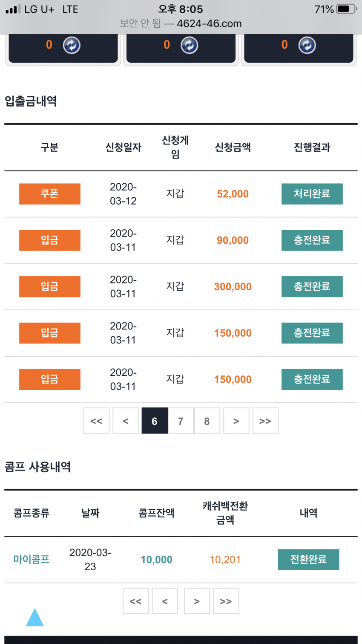Tap 충전완료 for the 90,000 deposit

(x=312, y=240)
